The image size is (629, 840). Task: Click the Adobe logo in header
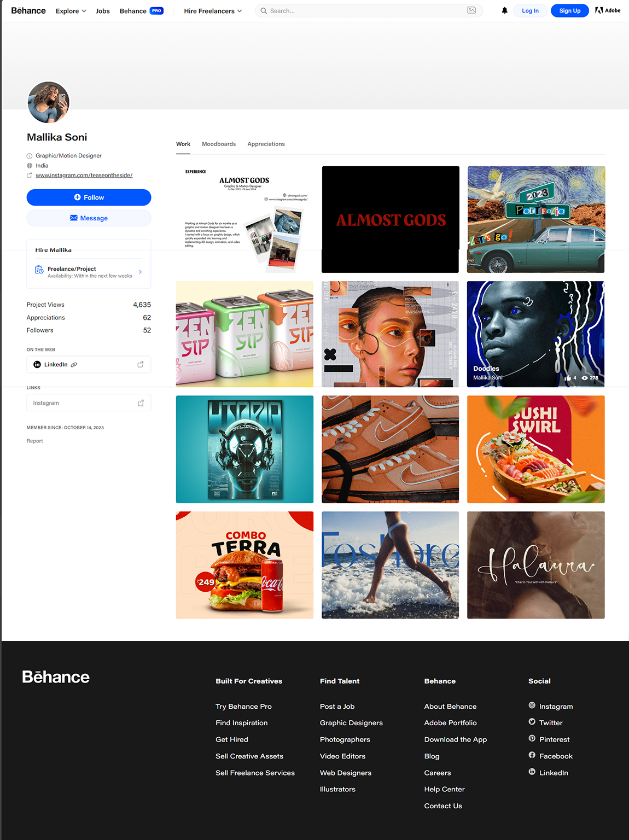click(608, 10)
